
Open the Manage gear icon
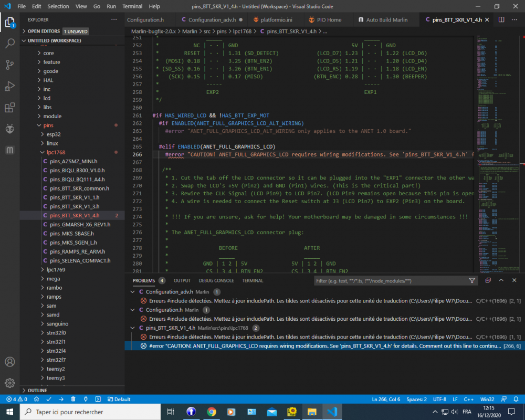[9, 383]
